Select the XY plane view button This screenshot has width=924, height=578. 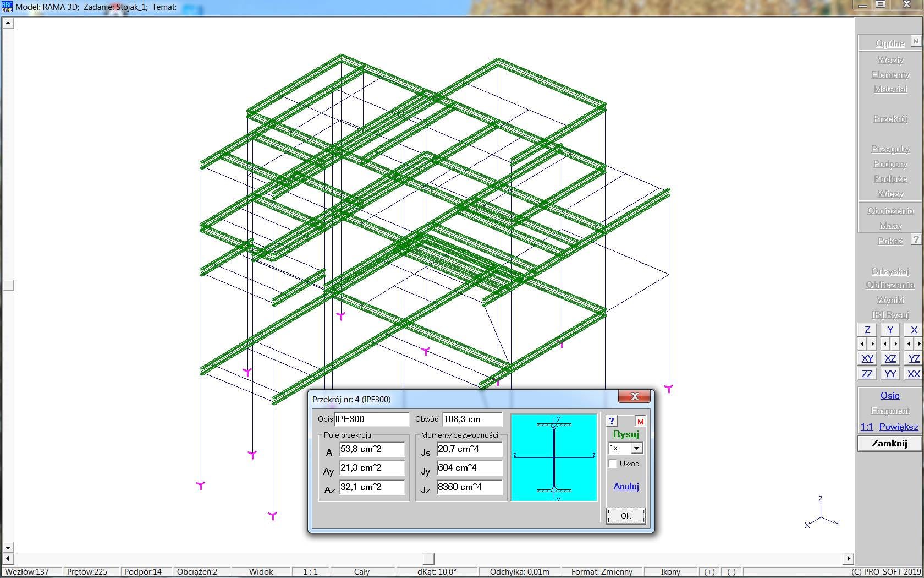pyautogui.click(x=867, y=358)
